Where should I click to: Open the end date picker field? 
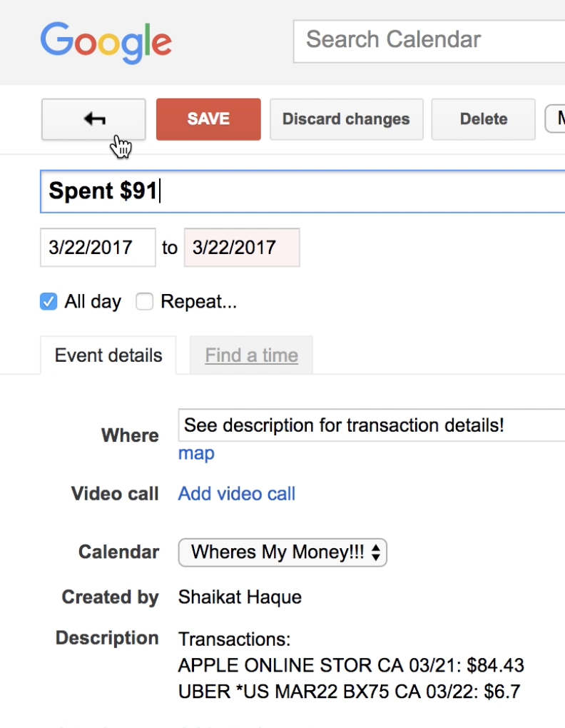[x=241, y=248]
